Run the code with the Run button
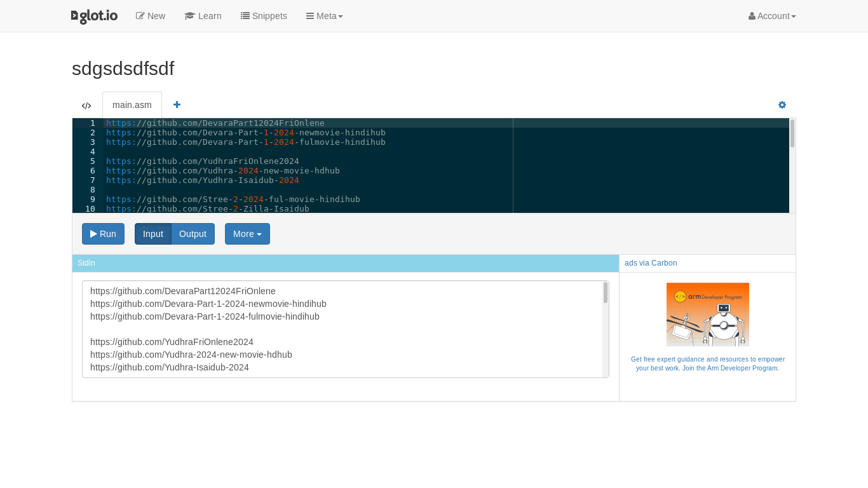 (103, 234)
